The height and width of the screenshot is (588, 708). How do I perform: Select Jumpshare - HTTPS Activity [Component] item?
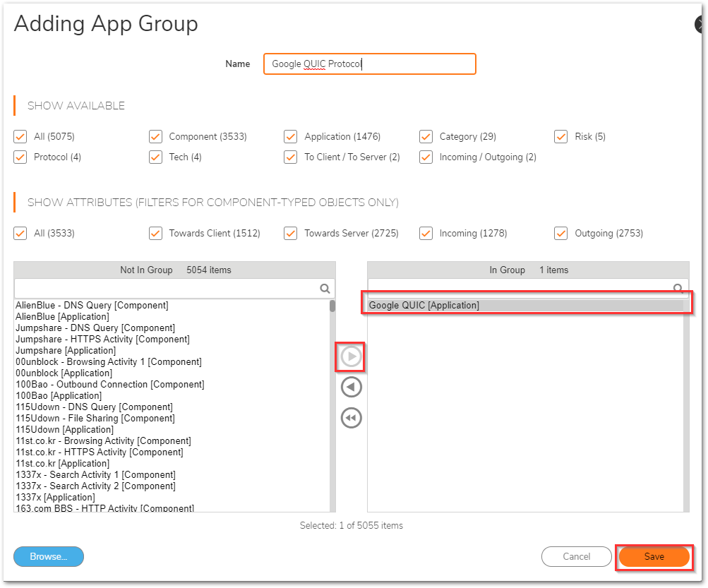(x=102, y=340)
